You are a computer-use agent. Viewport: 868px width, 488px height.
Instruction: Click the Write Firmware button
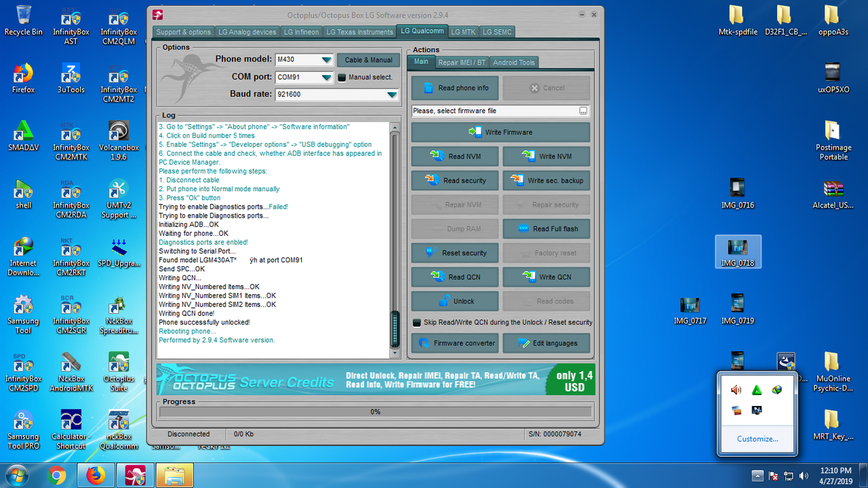click(500, 132)
